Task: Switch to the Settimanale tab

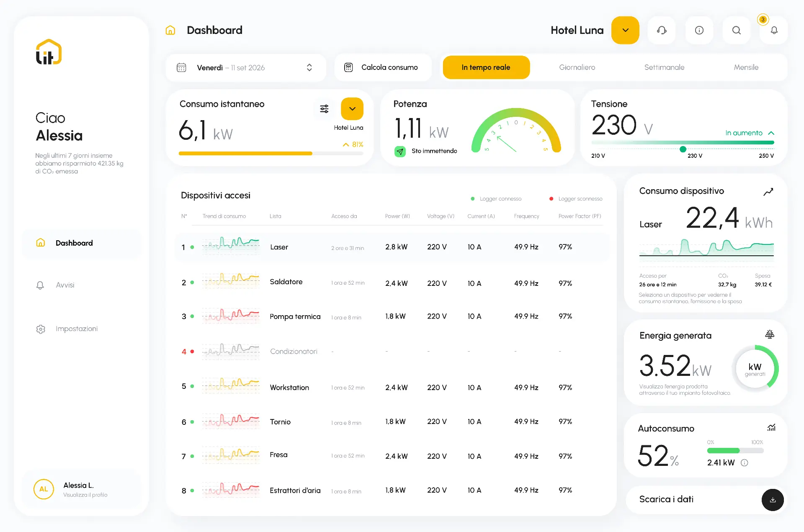Action: point(664,67)
